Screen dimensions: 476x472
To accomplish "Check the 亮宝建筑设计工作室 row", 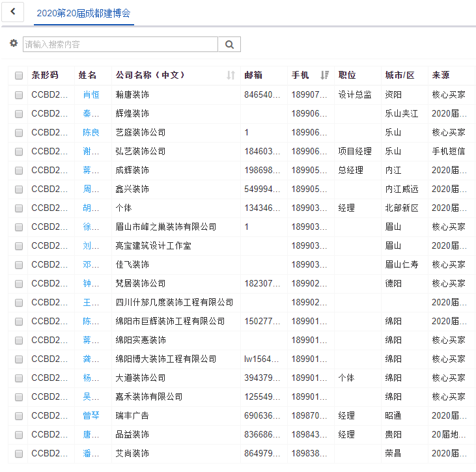I will pos(19,246).
